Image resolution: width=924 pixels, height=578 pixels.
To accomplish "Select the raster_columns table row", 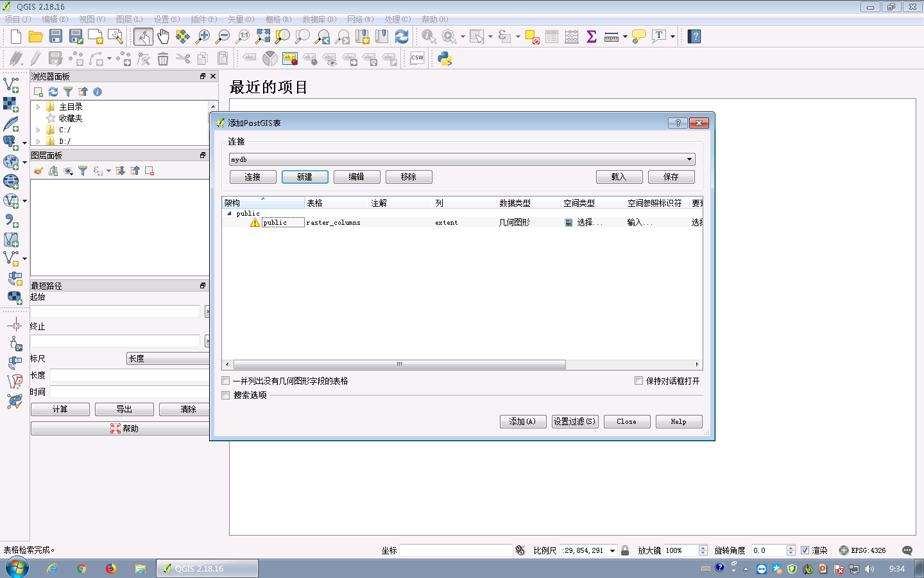I will pyautogui.click(x=463, y=222).
